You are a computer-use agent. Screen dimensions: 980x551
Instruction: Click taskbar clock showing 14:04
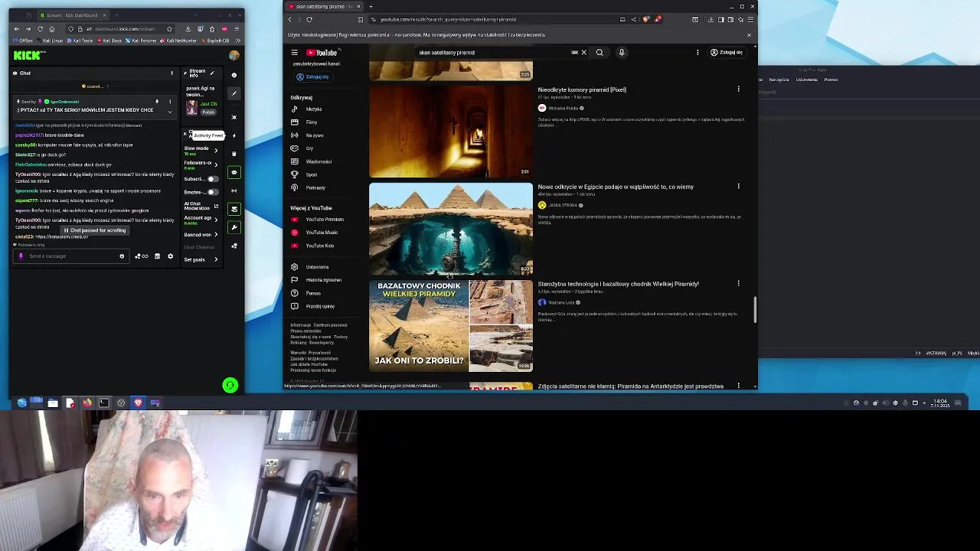(x=941, y=403)
